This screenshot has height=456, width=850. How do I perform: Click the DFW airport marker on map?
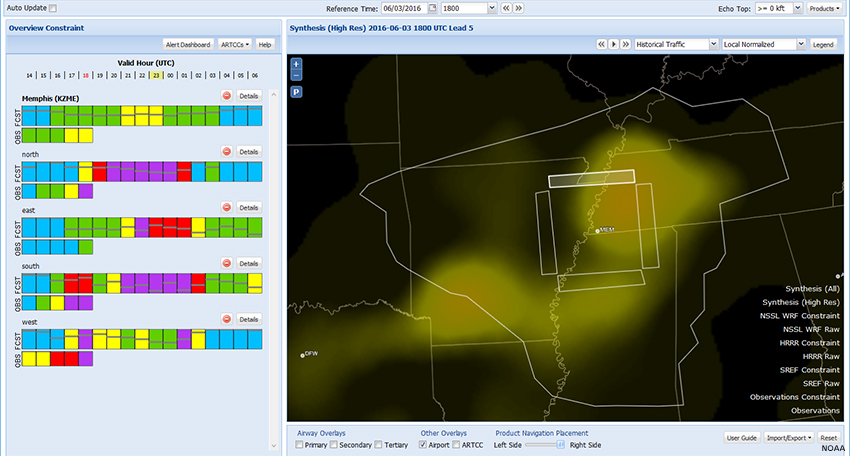click(x=302, y=356)
